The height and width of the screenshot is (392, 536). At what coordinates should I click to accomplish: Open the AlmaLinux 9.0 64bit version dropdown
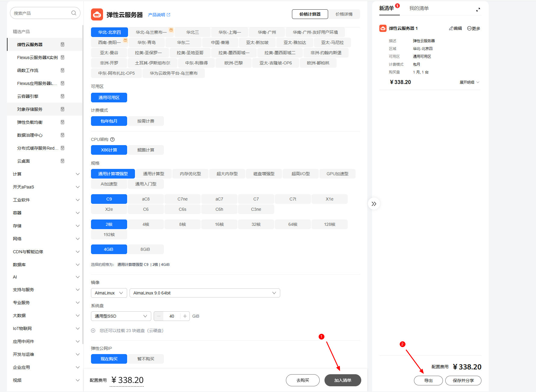pyautogui.click(x=205, y=293)
